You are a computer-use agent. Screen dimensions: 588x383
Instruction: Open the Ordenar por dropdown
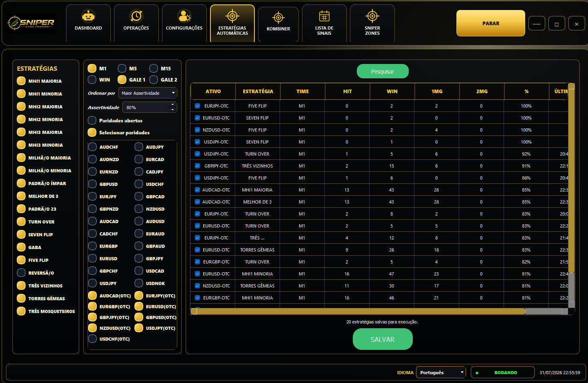[x=148, y=93]
